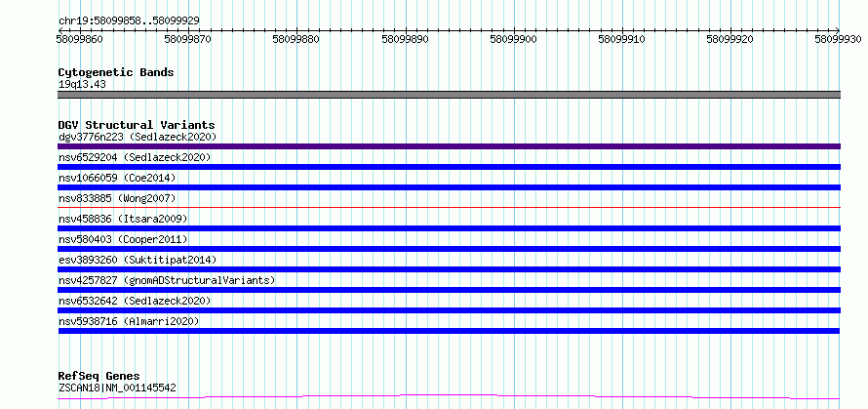This screenshot has height=409, width=868.
Task: Open variant nsv6529204 (Sedlazeck2020) label
Action: pos(135,157)
